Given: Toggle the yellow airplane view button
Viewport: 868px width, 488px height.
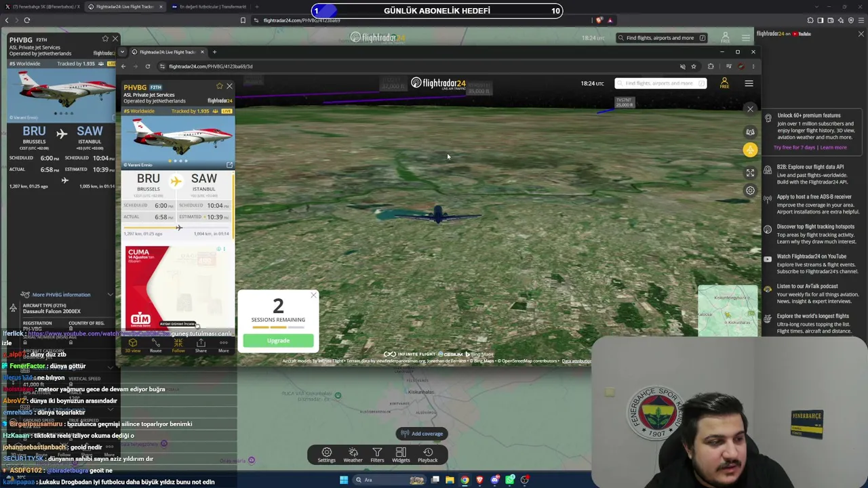Looking at the screenshot, I should [750, 150].
